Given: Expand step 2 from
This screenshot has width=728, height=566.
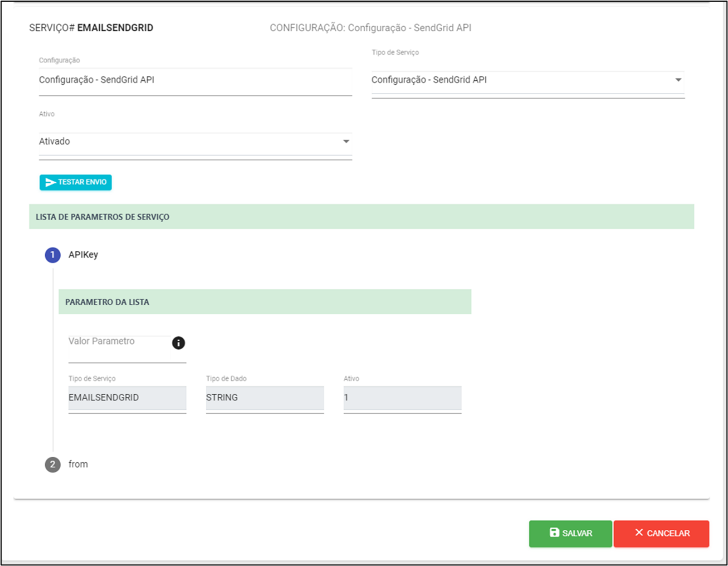Looking at the screenshot, I should [66, 464].
